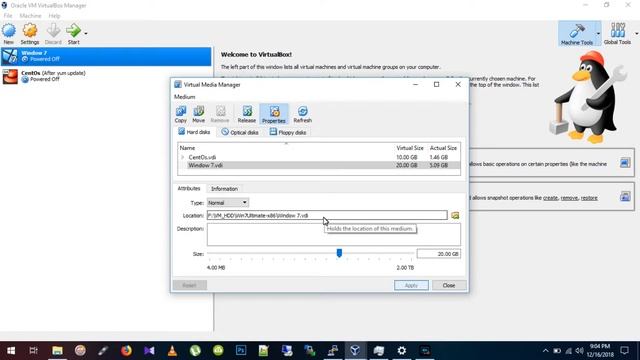Click into the Description text box
The image size is (640, 360).
[x=333, y=234]
